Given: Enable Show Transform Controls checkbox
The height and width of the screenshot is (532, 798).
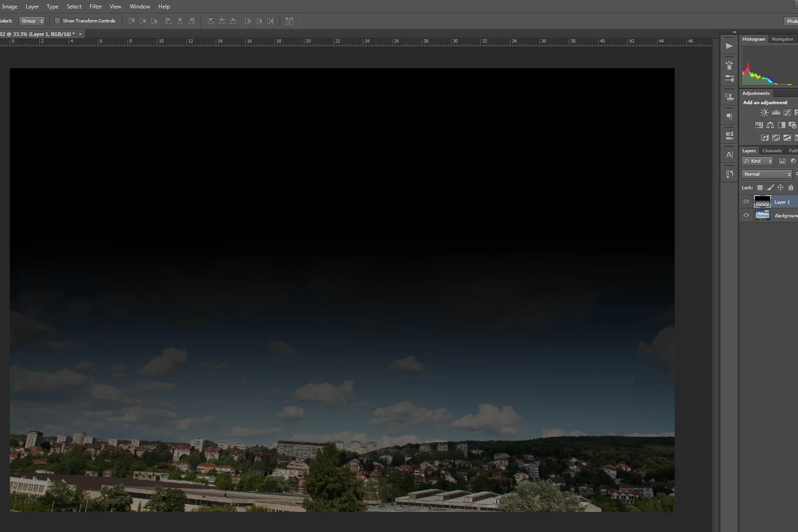Looking at the screenshot, I should [x=57, y=21].
